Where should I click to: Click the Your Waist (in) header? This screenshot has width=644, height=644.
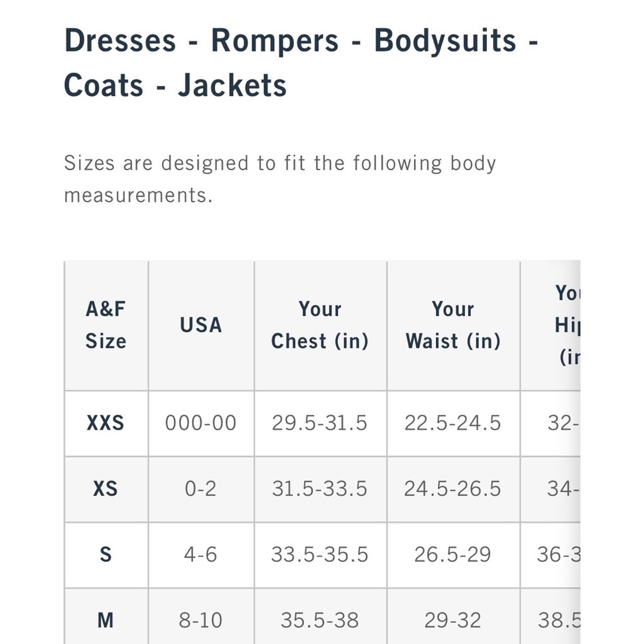point(453,325)
